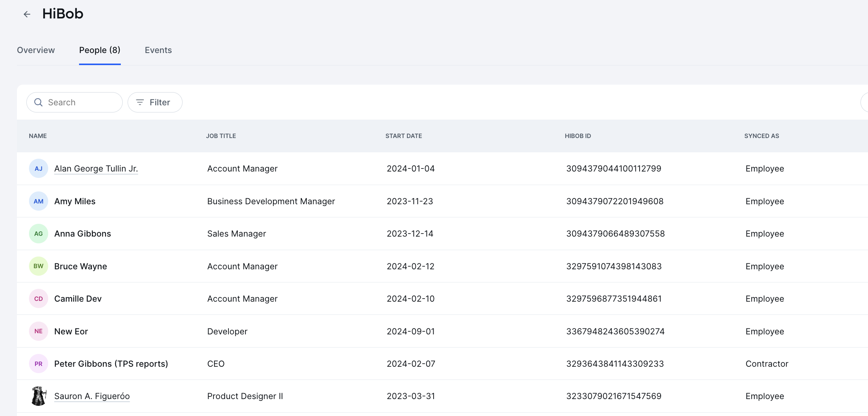
Task: Click inside the Search field
Action: 75,102
